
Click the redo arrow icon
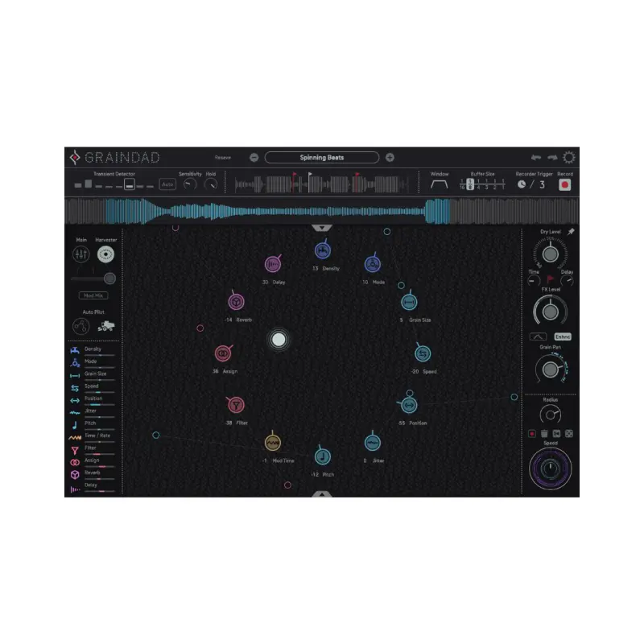(x=552, y=157)
